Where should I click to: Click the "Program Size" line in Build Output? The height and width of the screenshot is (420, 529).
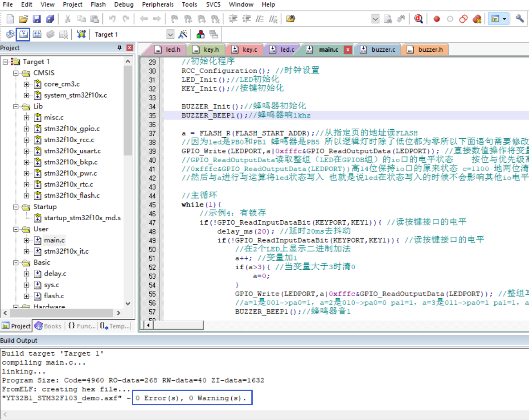tap(133, 380)
